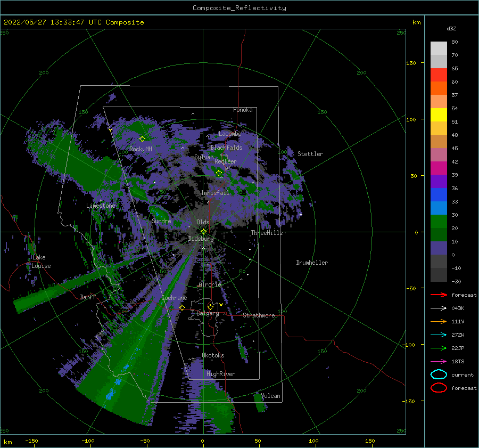Click the HighRiver label
This screenshot has height=448, width=479.
click(221, 374)
